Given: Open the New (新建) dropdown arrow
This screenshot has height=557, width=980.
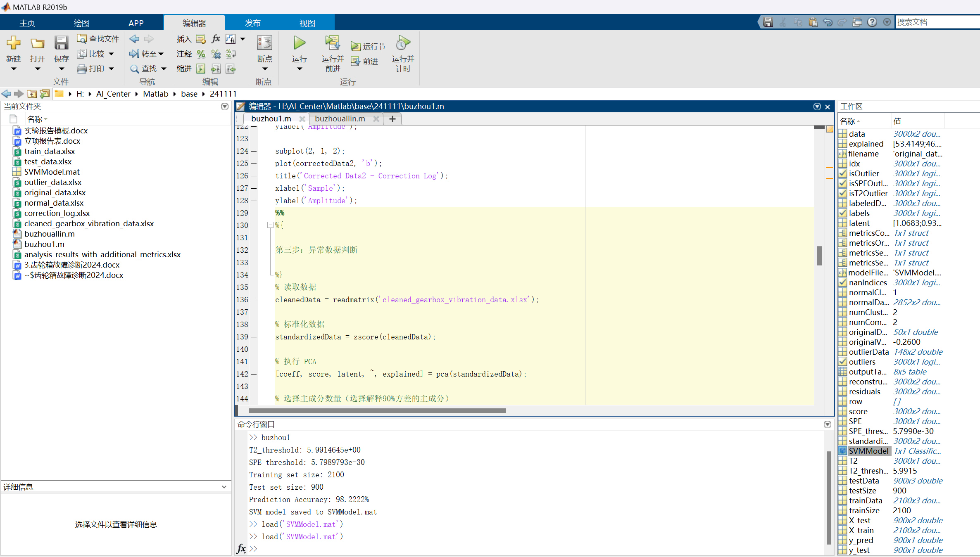Looking at the screenshot, I should pos(14,69).
